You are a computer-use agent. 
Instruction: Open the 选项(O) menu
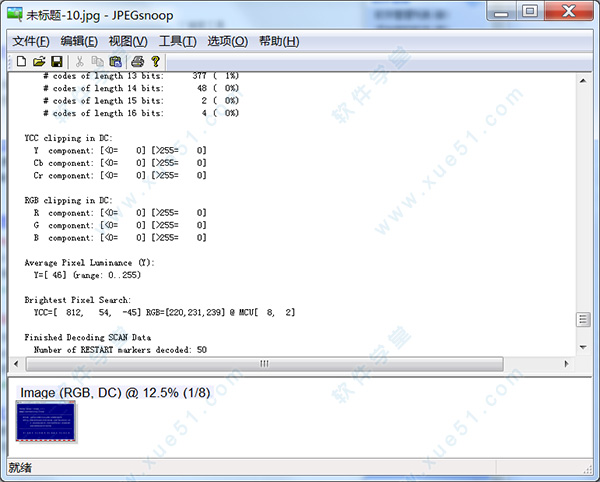coord(228,41)
